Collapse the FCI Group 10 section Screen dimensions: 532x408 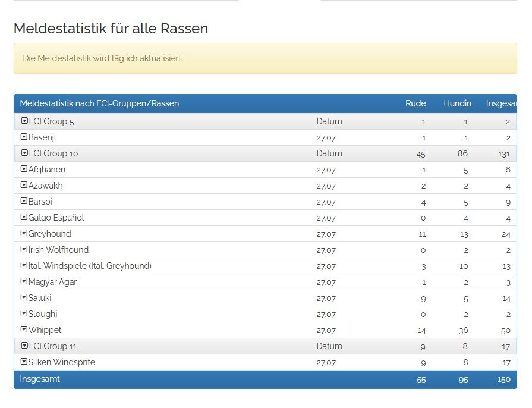(x=24, y=153)
